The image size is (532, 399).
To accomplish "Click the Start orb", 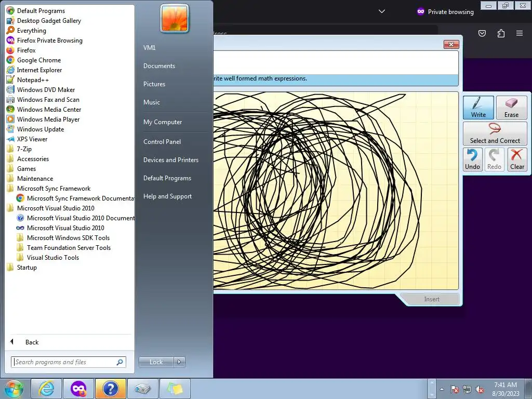I will click(14, 389).
